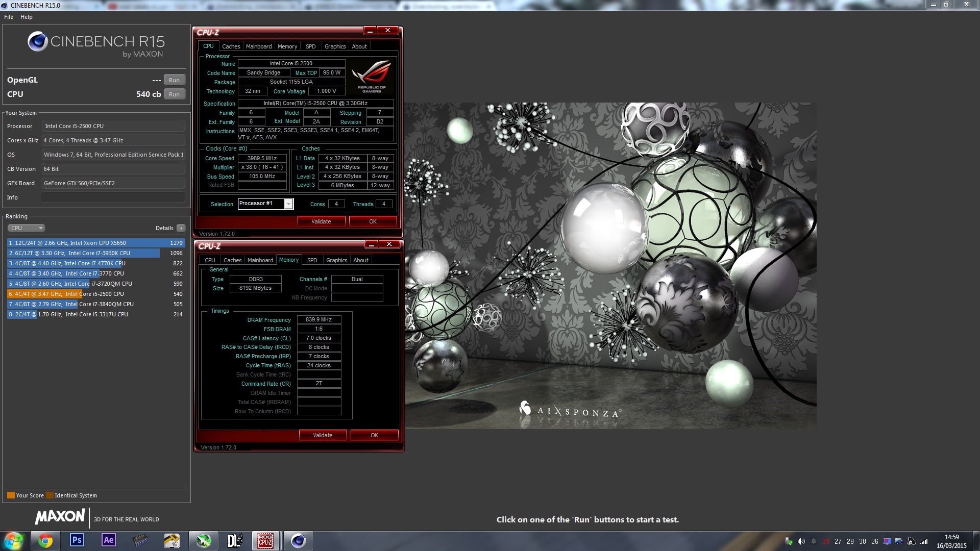Viewport: 980px width, 551px height.
Task: Select highlighted ranking row i5-2500 CPU
Action: point(95,294)
